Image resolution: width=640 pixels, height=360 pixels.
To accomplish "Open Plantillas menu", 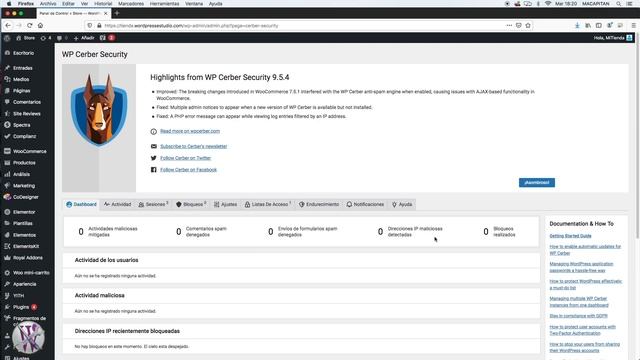I will (22, 223).
